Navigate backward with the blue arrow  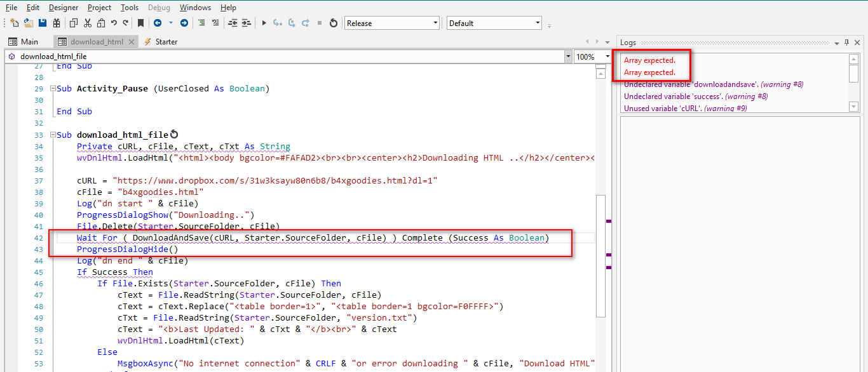pyautogui.click(x=157, y=23)
